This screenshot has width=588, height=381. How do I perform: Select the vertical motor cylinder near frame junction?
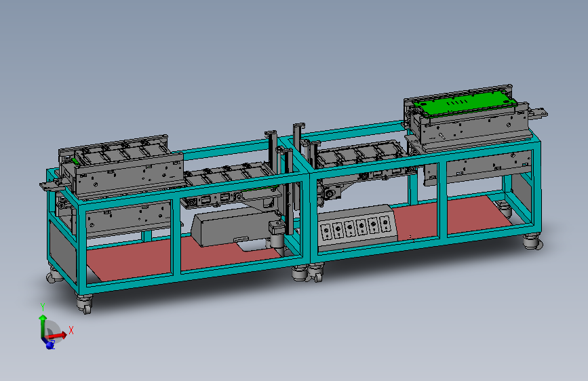[277, 236]
